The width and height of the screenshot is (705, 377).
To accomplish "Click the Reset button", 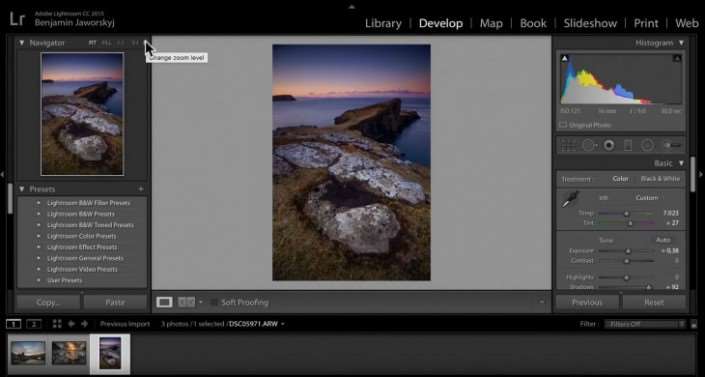I will (x=654, y=302).
